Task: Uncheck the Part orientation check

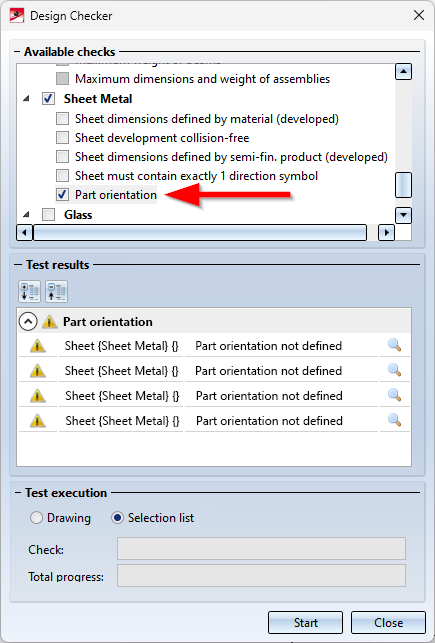Action: [62, 195]
